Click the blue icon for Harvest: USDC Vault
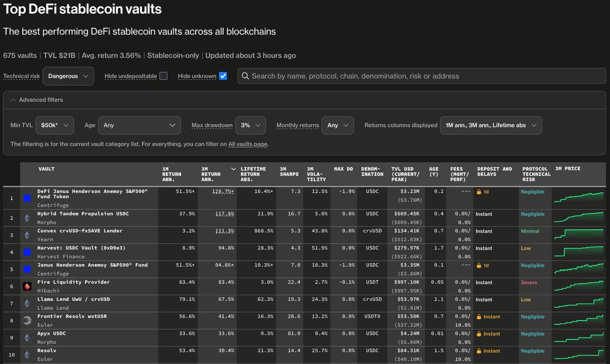This screenshot has width=610, height=364. click(27, 252)
